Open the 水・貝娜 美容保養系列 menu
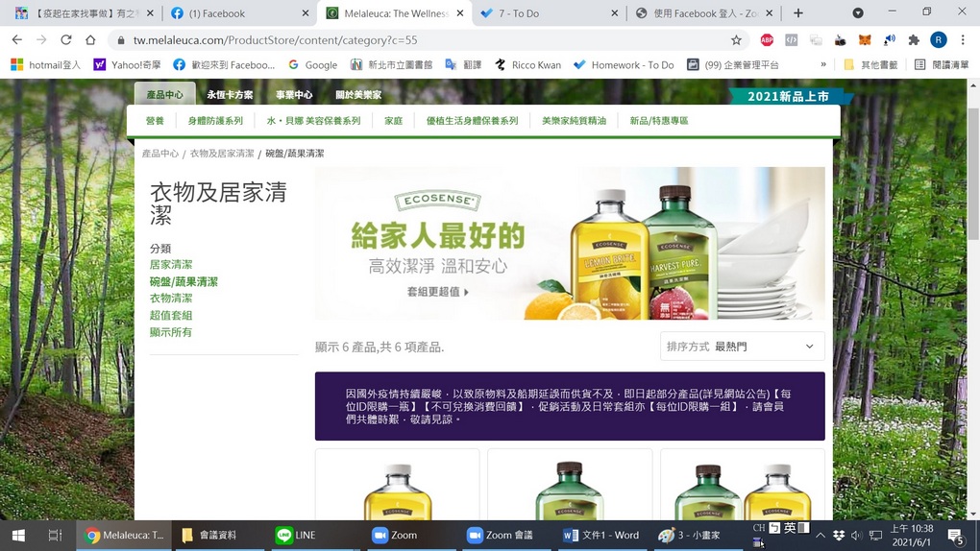This screenshot has width=980, height=551. pyautogui.click(x=314, y=121)
